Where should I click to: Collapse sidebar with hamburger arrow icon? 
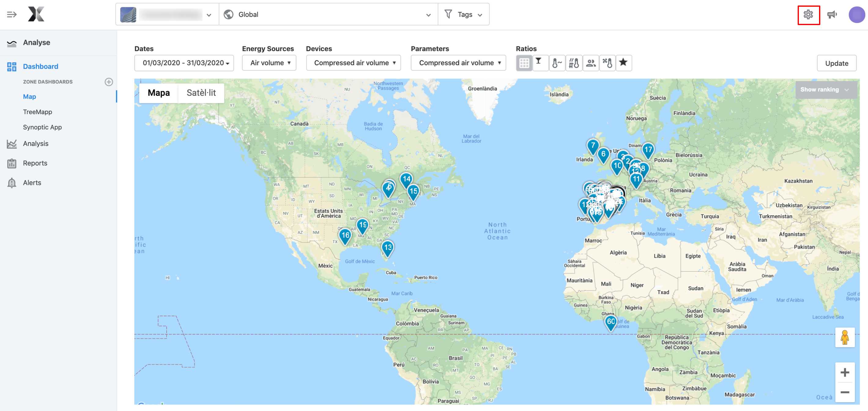[12, 14]
